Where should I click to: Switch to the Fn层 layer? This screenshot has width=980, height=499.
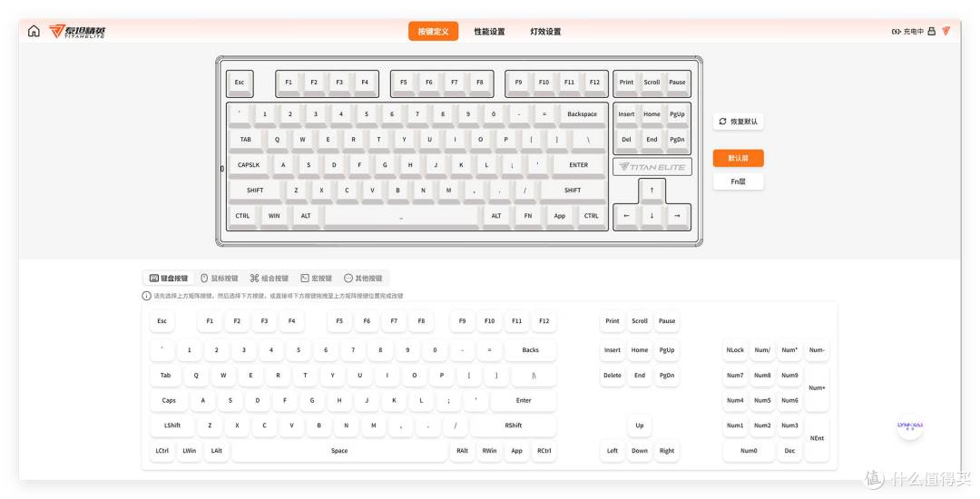click(738, 181)
